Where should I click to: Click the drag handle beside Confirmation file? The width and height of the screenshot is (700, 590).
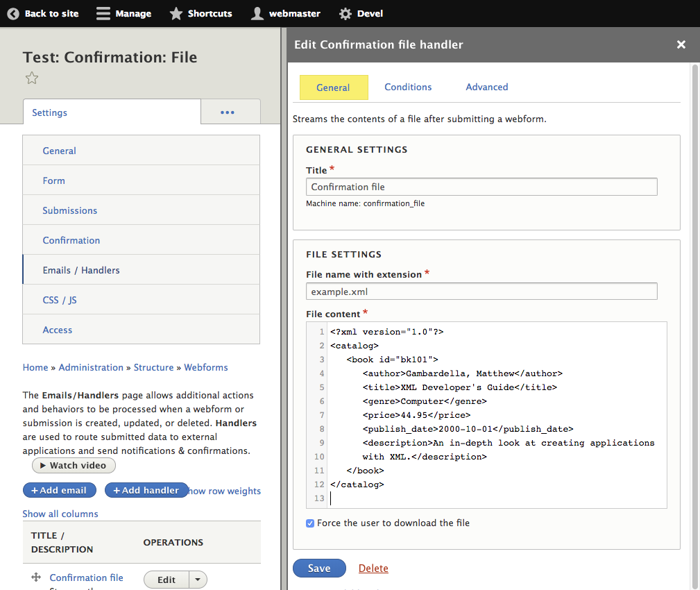pos(36,578)
